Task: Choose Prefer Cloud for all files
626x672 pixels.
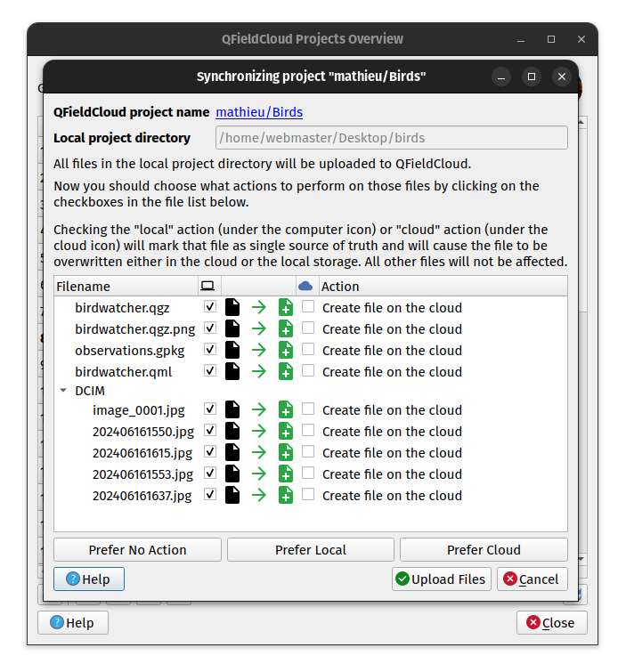Action: click(484, 550)
